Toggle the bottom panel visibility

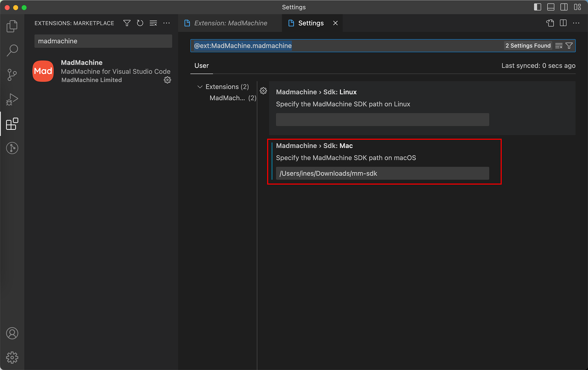[551, 7]
